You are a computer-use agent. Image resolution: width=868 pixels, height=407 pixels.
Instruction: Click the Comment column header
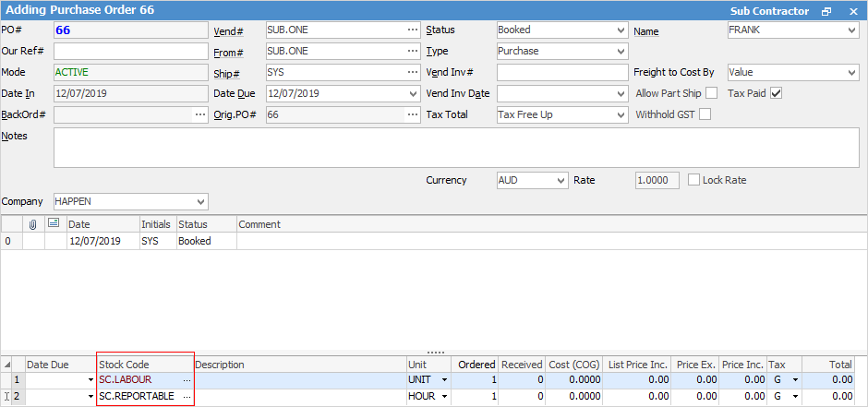(x=259, y=224)
